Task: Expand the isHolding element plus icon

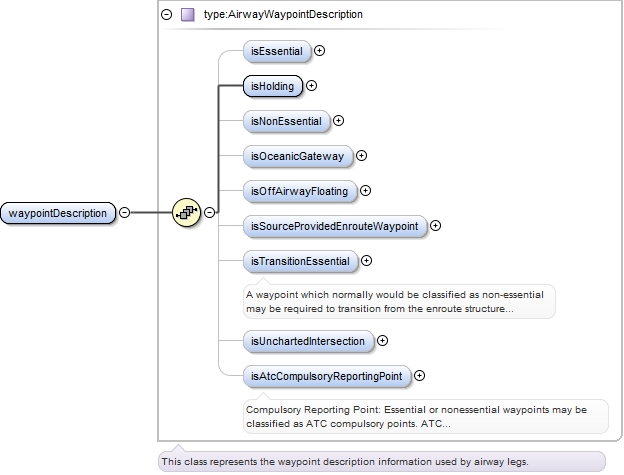Action: click(312, 86)
